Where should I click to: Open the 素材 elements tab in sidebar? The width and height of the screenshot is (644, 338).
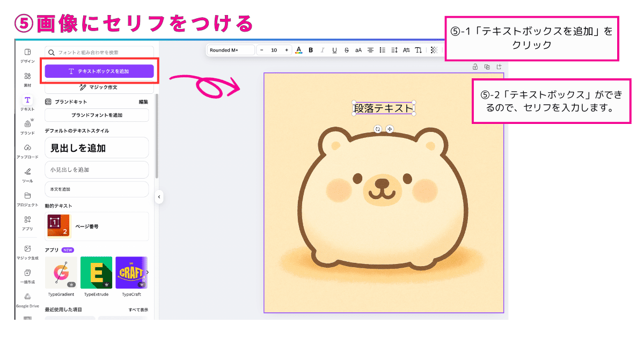(27, 79)
